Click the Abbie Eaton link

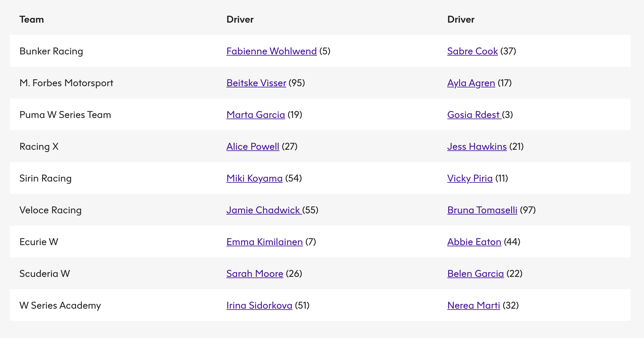pyautogui.click(x=474, y=242)
